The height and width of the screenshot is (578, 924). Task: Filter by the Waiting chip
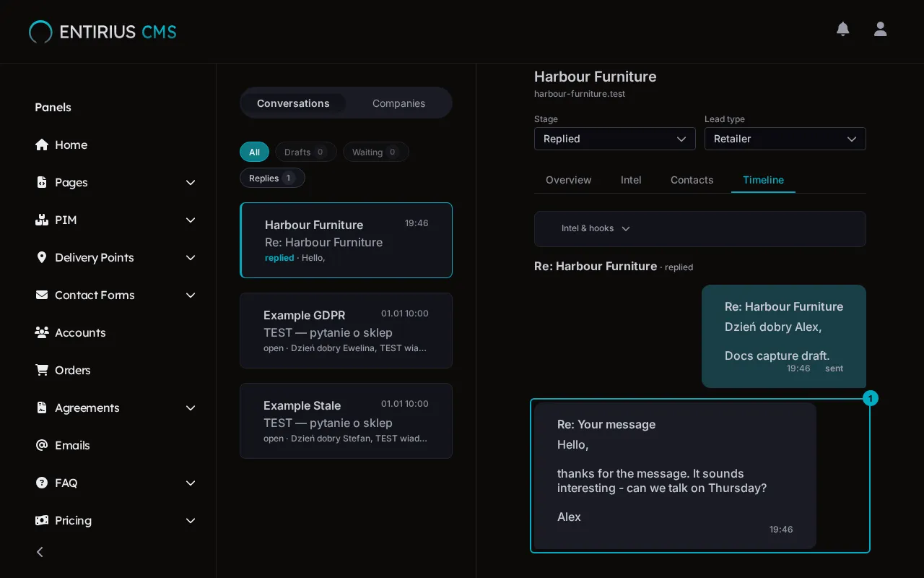click(x=376, y=152)
